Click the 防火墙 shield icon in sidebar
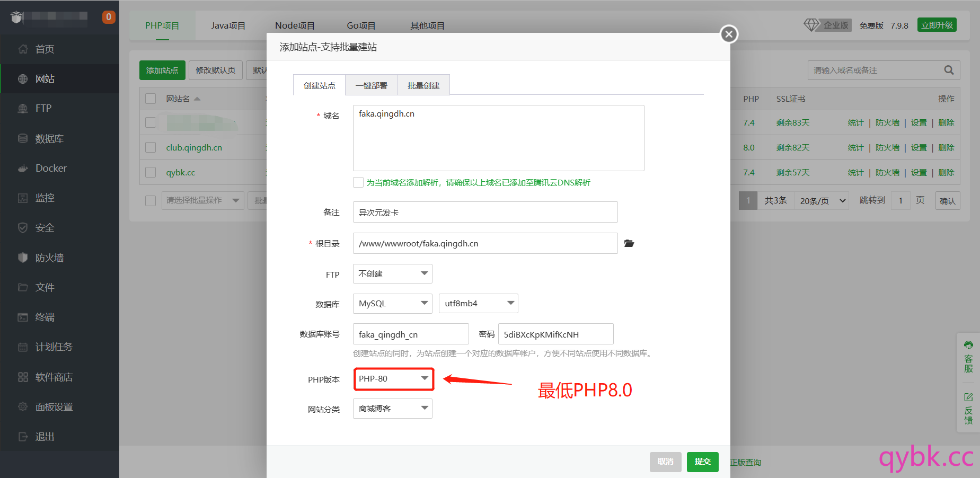 pos(23,258)
